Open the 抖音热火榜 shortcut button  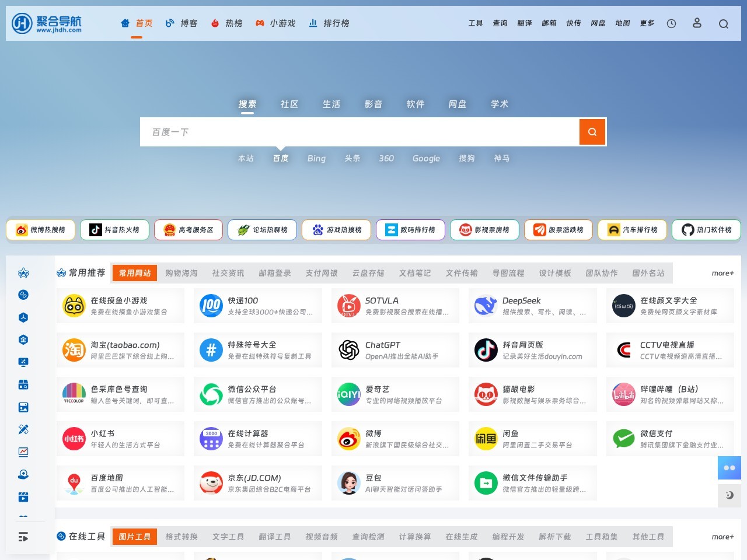[x=114, y=230]
